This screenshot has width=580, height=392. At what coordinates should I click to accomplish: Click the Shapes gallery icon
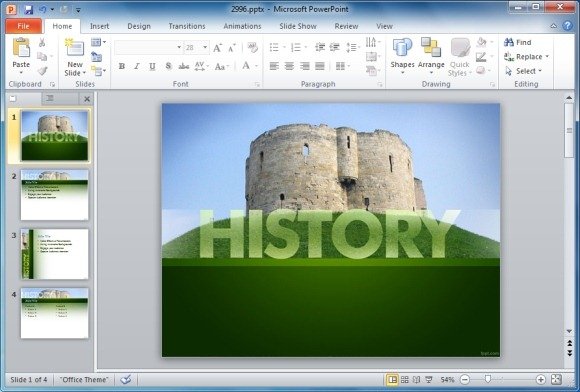click(x=402, y=47)
